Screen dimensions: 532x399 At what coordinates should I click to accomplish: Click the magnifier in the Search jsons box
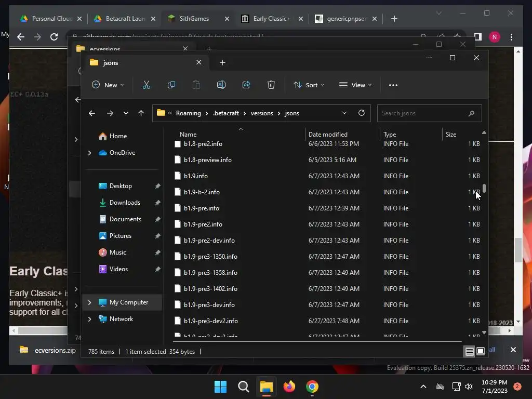(x=471, y=113)
